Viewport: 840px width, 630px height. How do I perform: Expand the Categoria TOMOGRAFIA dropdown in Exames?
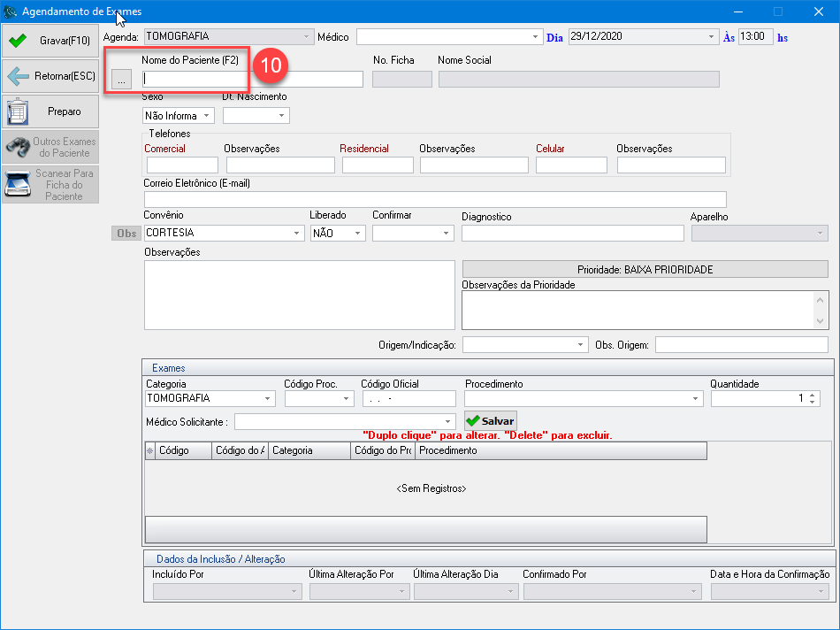(268, 399)
